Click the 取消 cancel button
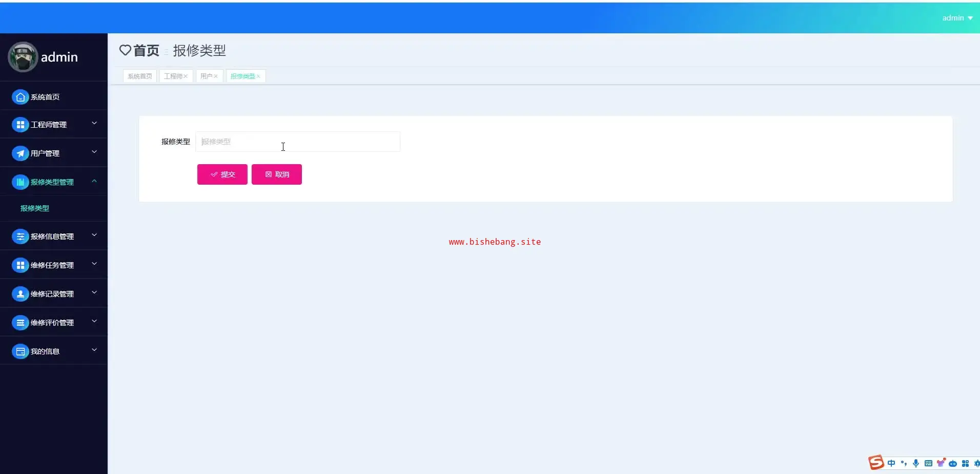 (x=277, y=174)
